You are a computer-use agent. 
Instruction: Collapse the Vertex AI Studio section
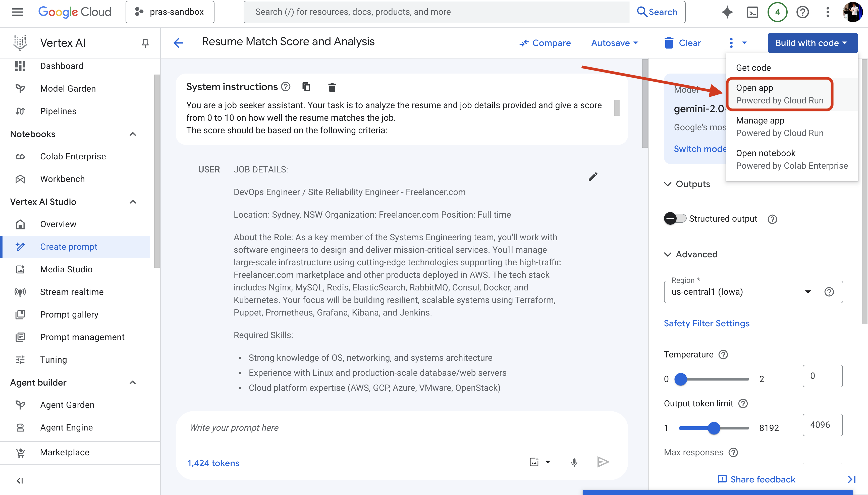133,202
